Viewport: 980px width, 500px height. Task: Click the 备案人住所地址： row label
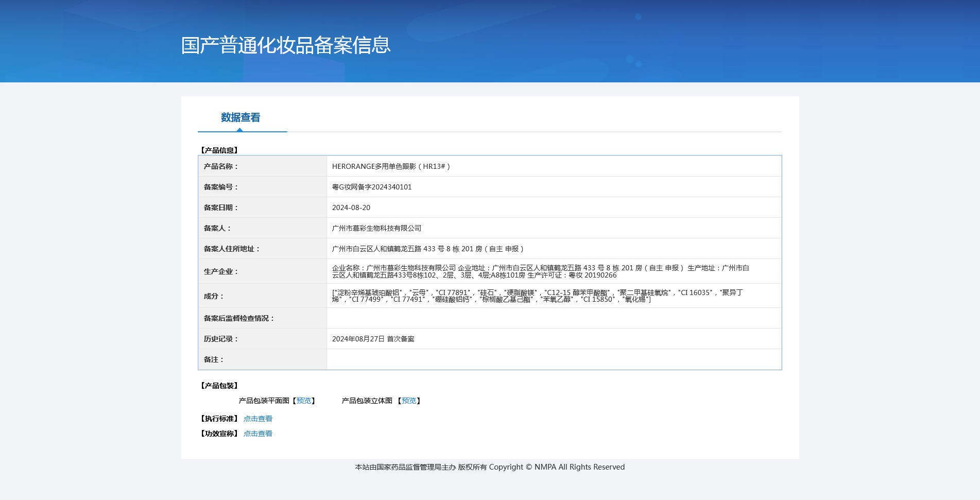pyautogui.click(x=232, y=249)
